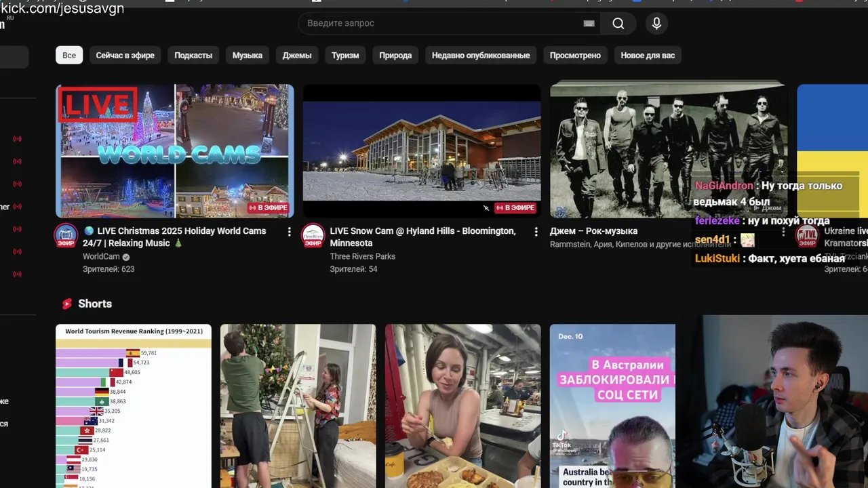Open the woman eating breakfast short
Screen dimensions: 868x488
click(x=463, y=406)
